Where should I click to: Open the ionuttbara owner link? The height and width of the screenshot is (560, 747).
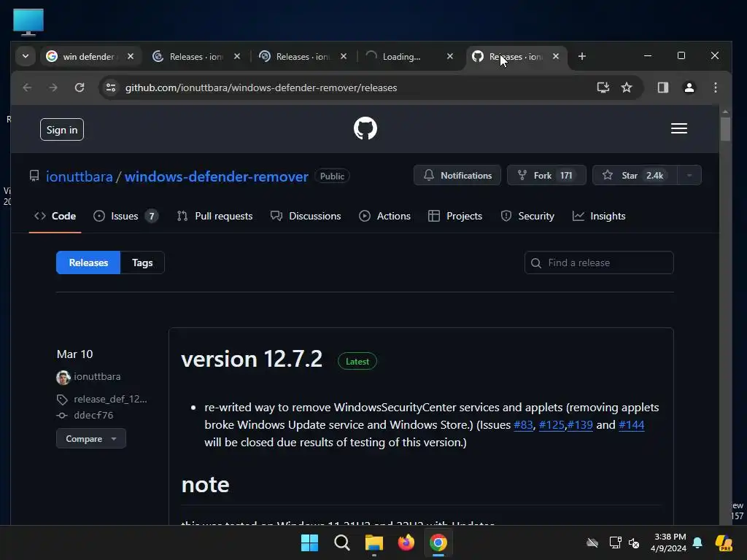point(79,176)
